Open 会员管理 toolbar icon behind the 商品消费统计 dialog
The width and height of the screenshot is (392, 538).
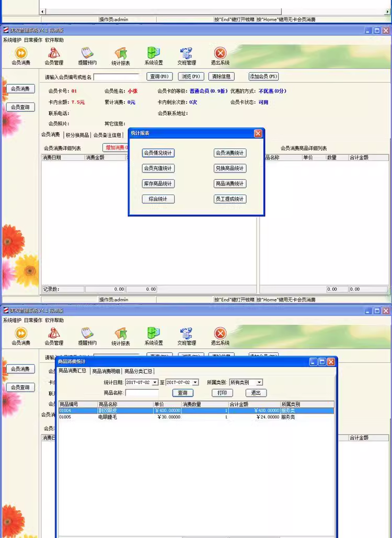pos(54,337)
